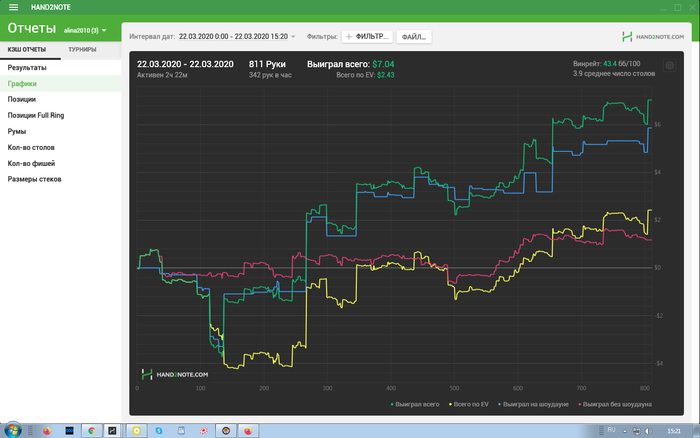Image resolution: width=700 pixels, height=438 pixels.
Task: Click the 'Всего по EV: $2.43' value
Action: (x=365, y=75)
